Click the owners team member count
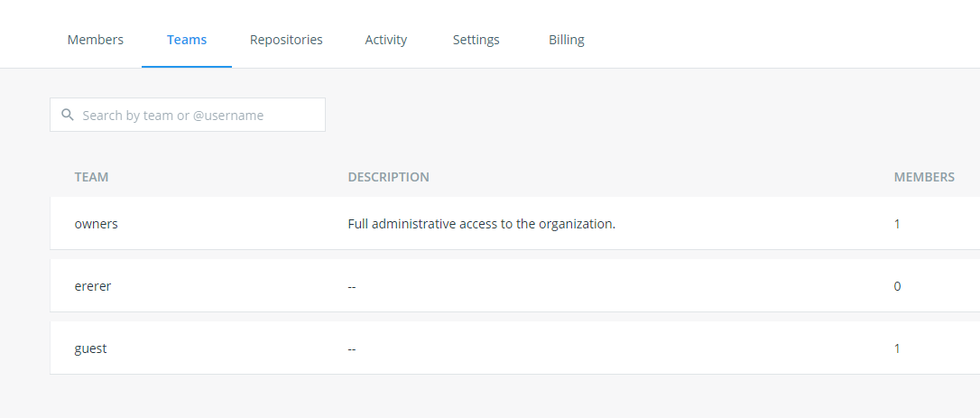Image resolution: width=980 pixels, height=418 pixels. 897,224
